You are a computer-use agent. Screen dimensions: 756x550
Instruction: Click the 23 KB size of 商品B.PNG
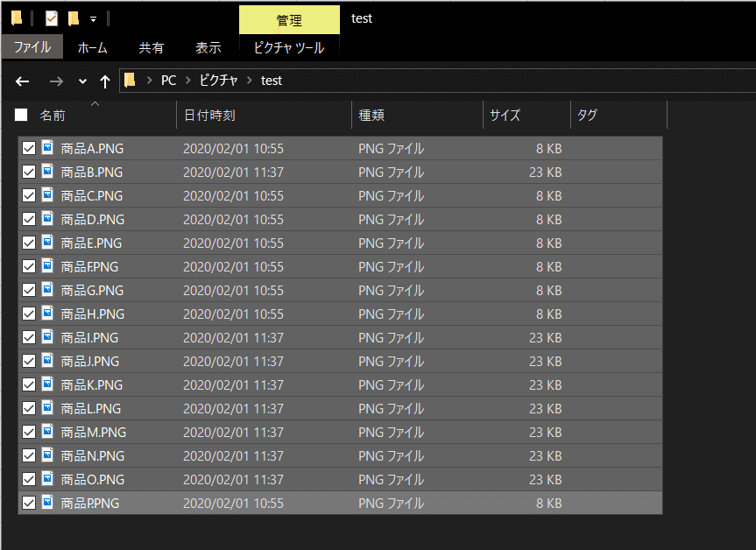click(545, 172)
